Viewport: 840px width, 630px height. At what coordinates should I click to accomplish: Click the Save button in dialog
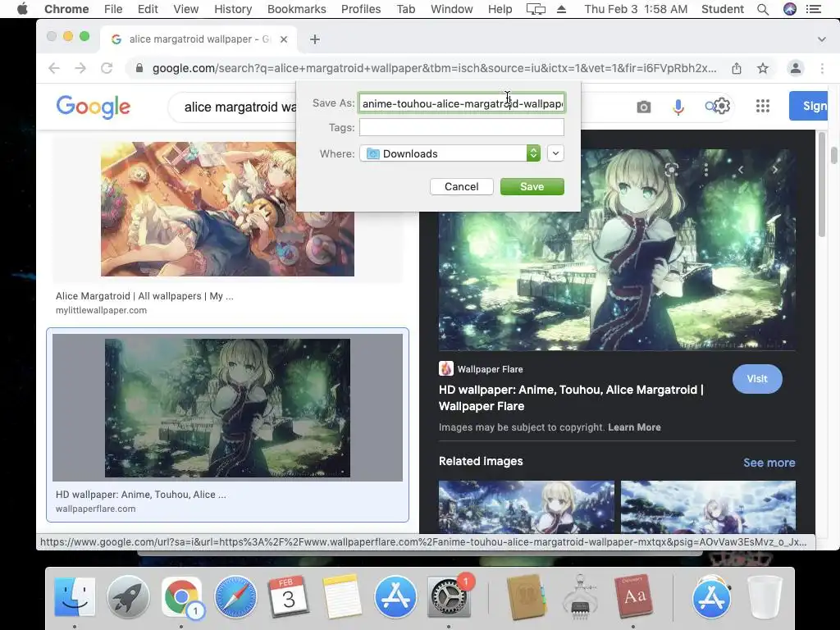click(532, 186)
